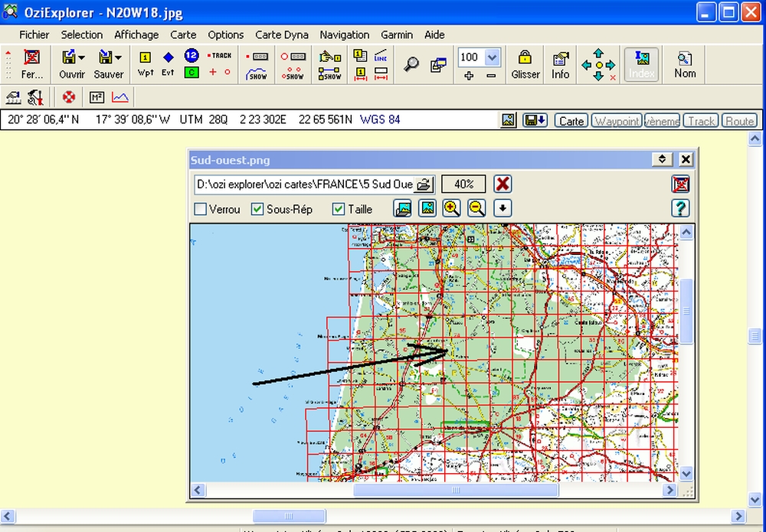This screenshot has height=532, width=766.
Task: Open the Garmin menu
Action: pos(397,34)
